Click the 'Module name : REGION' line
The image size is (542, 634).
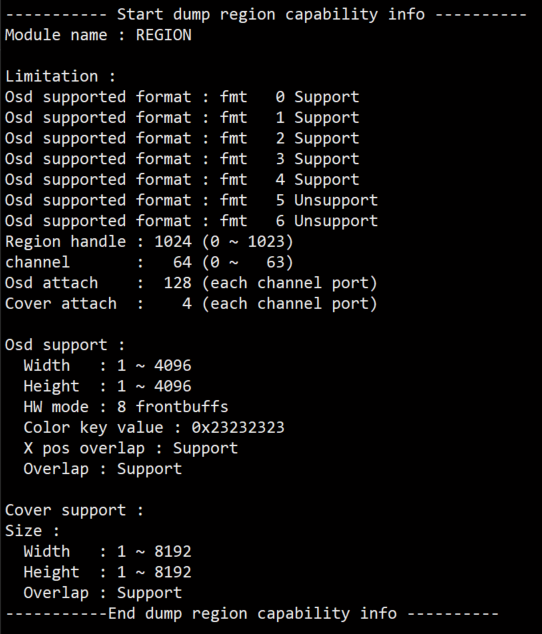(x=98, y=35)
